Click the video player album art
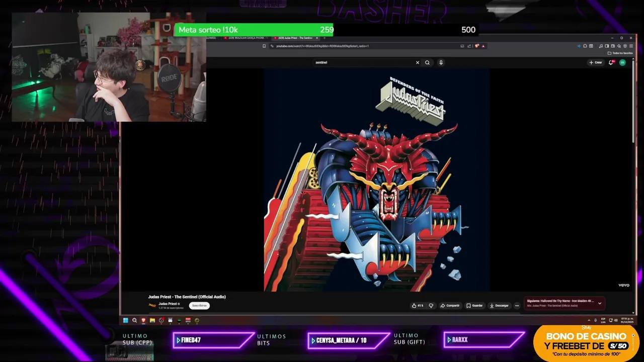Viewport: 644px width, 362px height. click(377, 179)
